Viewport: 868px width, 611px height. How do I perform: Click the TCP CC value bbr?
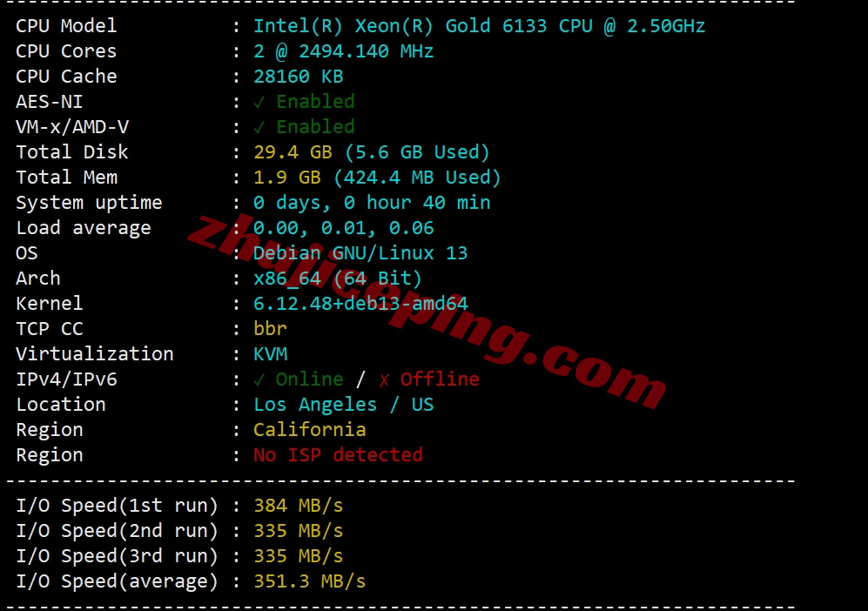tap(270, 329)
